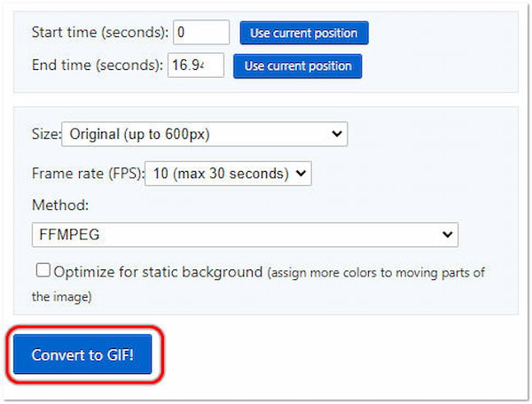Viewport: 532px width, 404px height.
Task: Click the chevron arrow on Method select
Action: pyautogui.click(x=446, y=235)
